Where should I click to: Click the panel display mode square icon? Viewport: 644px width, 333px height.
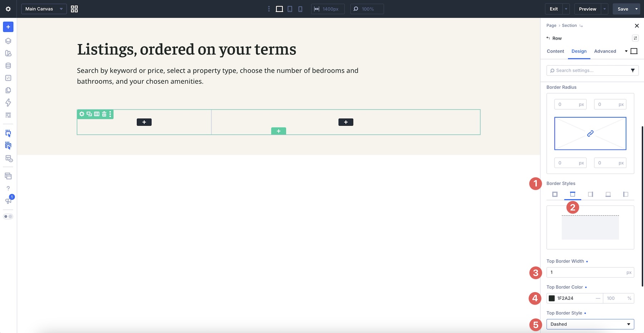point(634,51)
